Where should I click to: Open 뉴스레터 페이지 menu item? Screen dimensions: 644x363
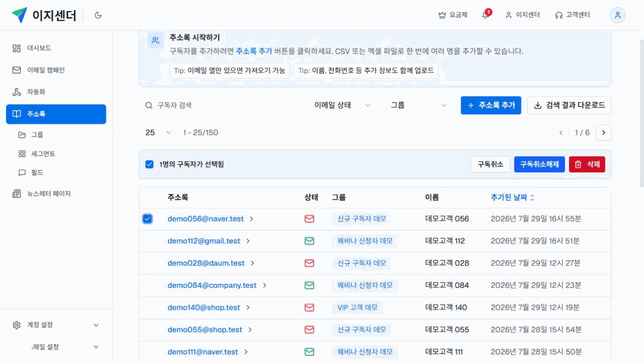pos(56,194)
